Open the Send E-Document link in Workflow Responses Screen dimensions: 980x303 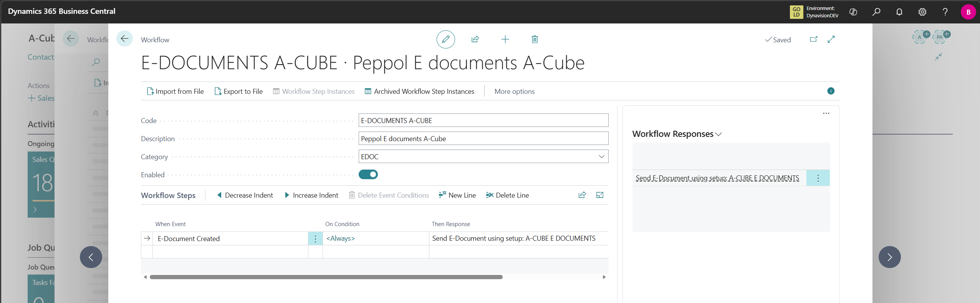717,178
